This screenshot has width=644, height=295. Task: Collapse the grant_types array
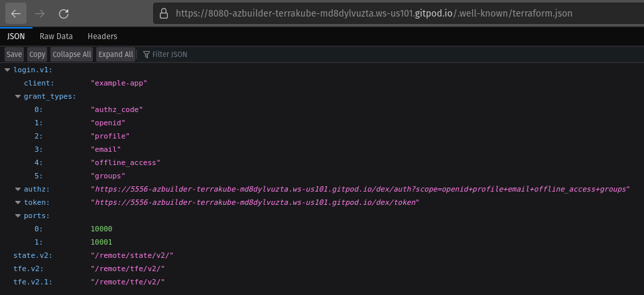click(18, 96)
